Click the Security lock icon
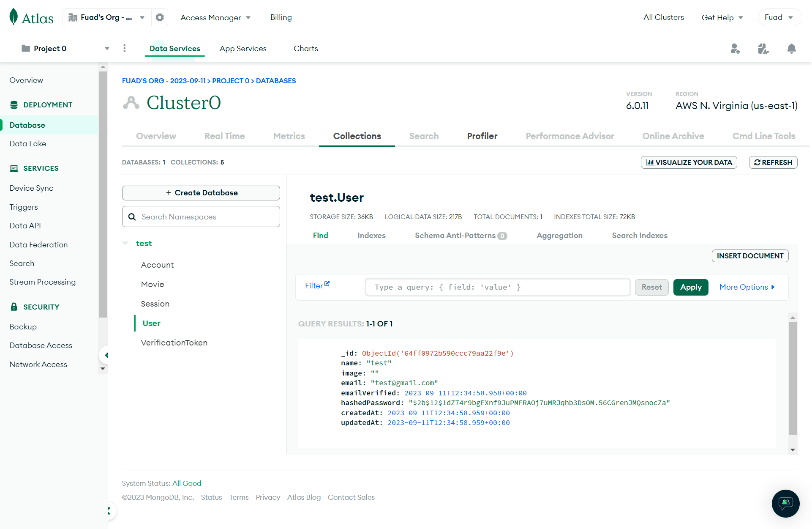 (x=14, y=307)
